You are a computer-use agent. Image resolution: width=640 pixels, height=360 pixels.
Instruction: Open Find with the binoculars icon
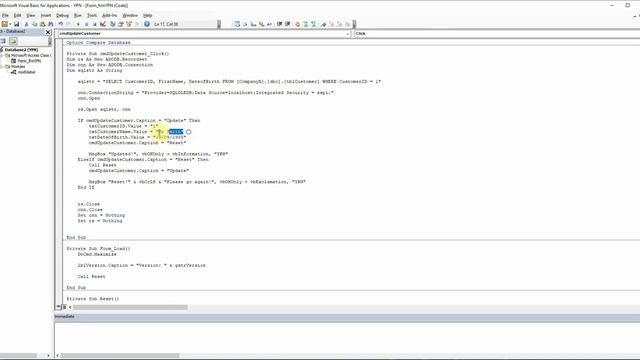pyautogui.click(x=50, y=24)
